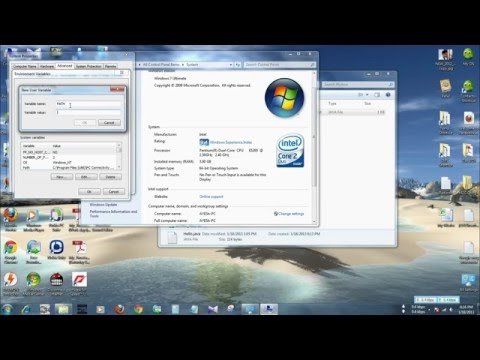Click Delete button under System variables
Screen dimensions: 480x360
tap(110, 177)
